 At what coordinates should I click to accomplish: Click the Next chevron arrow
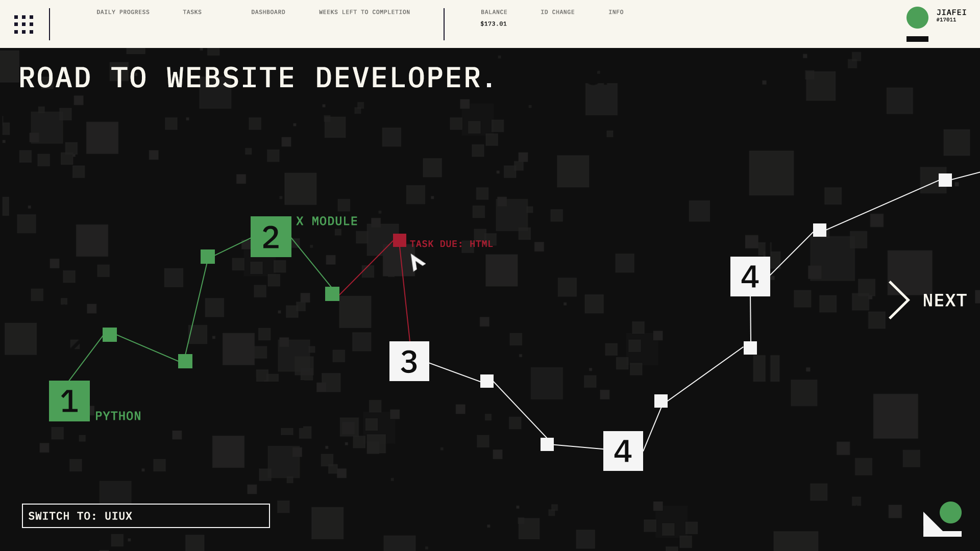[x=899, y=300]
